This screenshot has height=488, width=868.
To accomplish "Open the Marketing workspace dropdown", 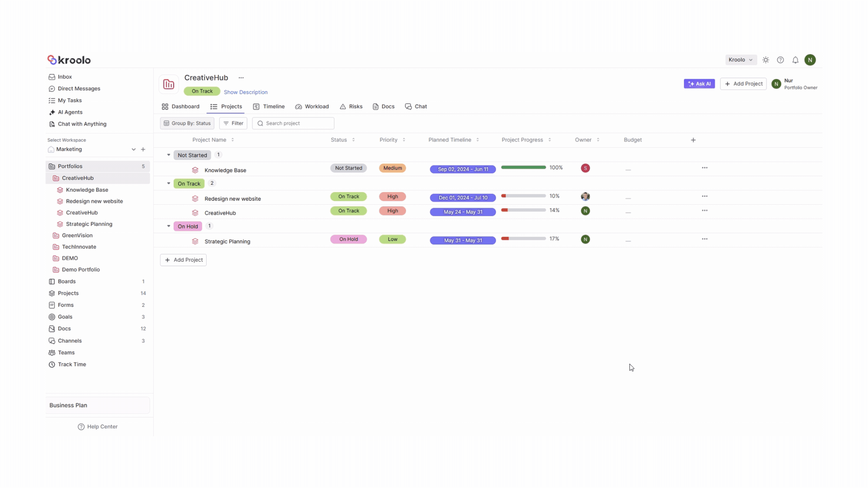I will coord(133,149).
